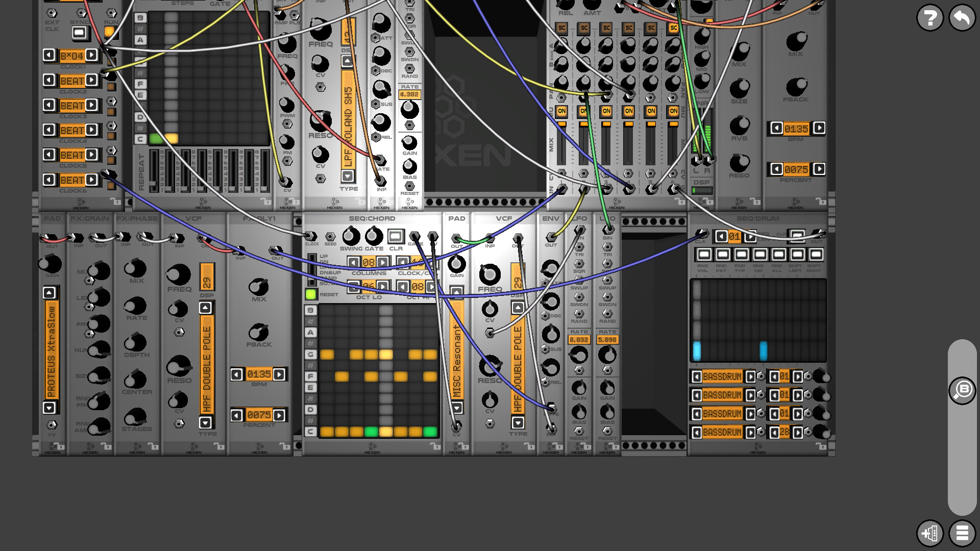Click the right arrow on the first BASSDRUM selector
Image resolution: width=980 pixels, height=551 pixels.
click(750, 377)
